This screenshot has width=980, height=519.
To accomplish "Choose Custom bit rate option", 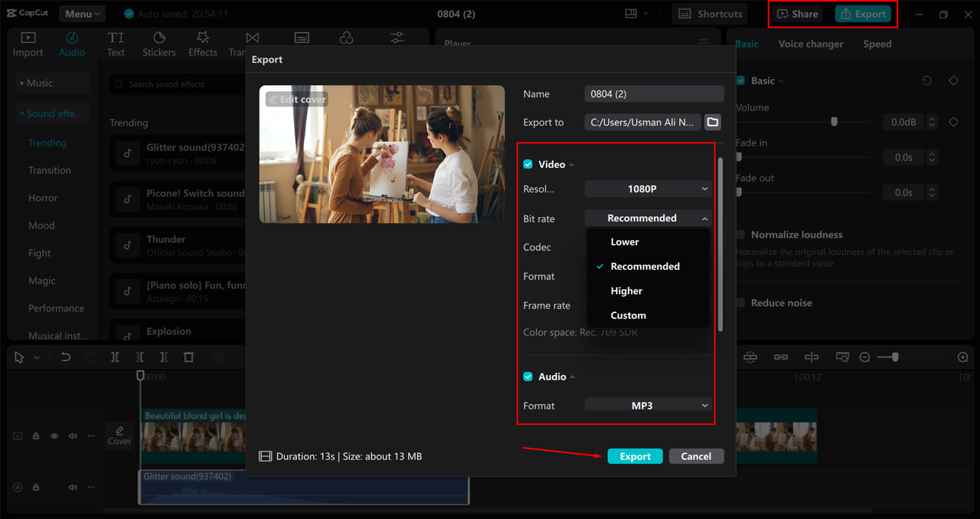I will (648, 315).
